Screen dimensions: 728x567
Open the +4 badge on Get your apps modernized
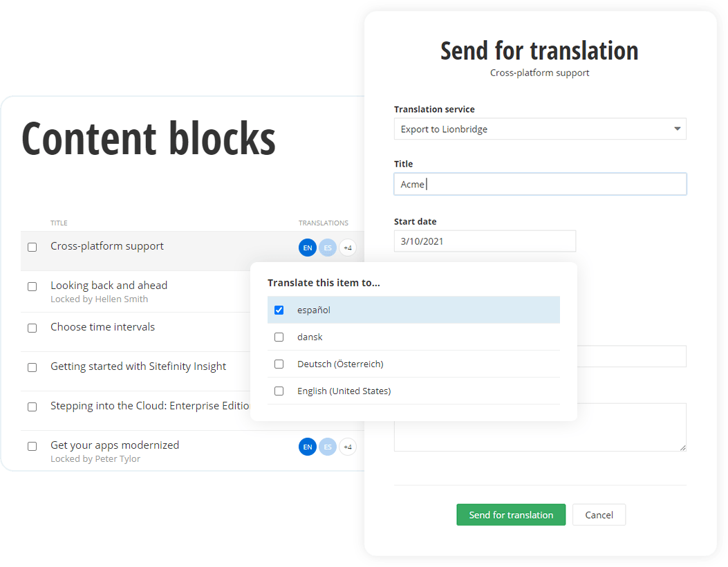tap(347, 447)
